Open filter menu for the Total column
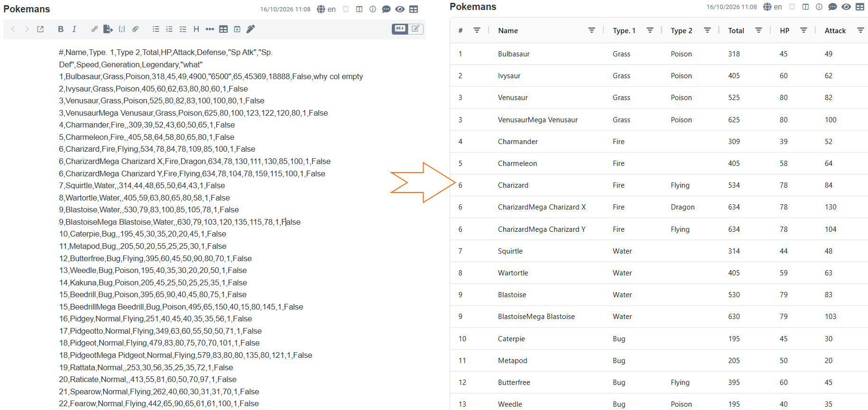 (x=758, y=30)
